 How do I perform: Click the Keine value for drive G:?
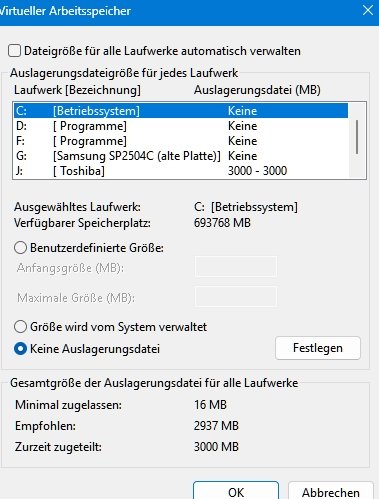(242, 156)
